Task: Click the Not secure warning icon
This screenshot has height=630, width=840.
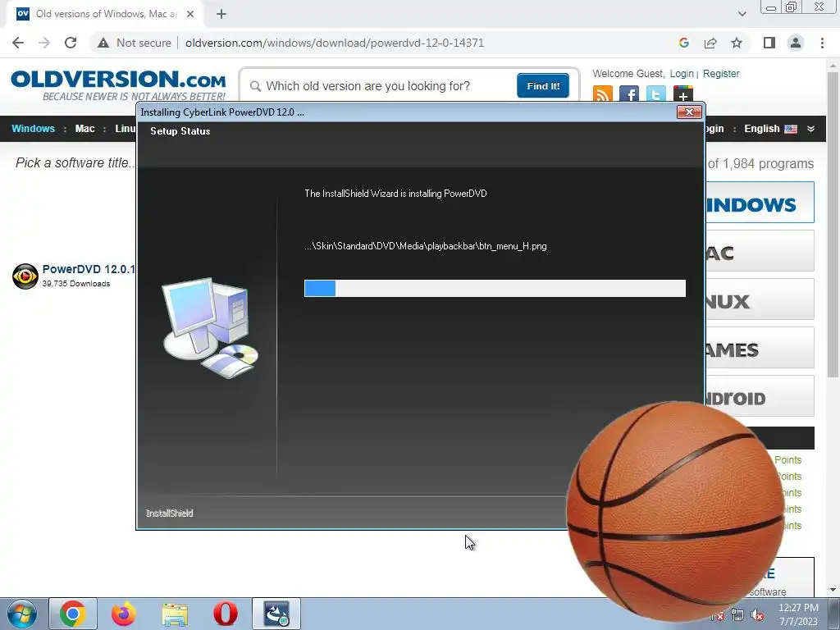Action: [103, 43]
